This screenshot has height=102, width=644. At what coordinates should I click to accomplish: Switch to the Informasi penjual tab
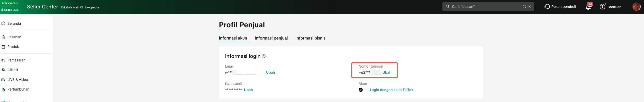(271, 38)
